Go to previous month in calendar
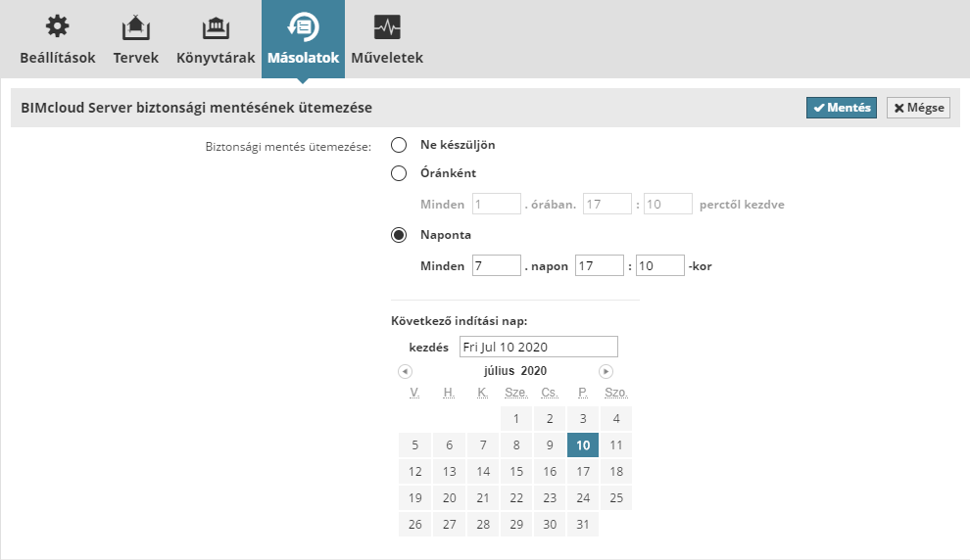 click(406, 371)
